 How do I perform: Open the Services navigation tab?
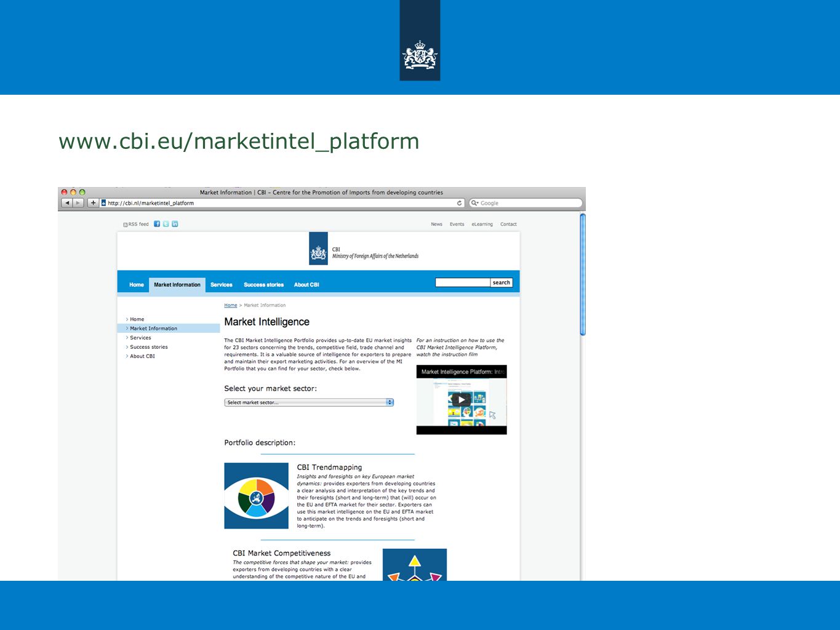222,285
